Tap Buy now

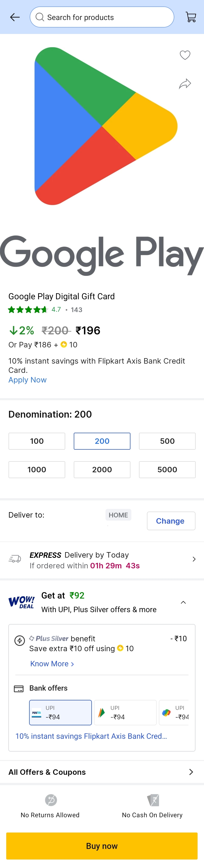click(x=102, y=846)
